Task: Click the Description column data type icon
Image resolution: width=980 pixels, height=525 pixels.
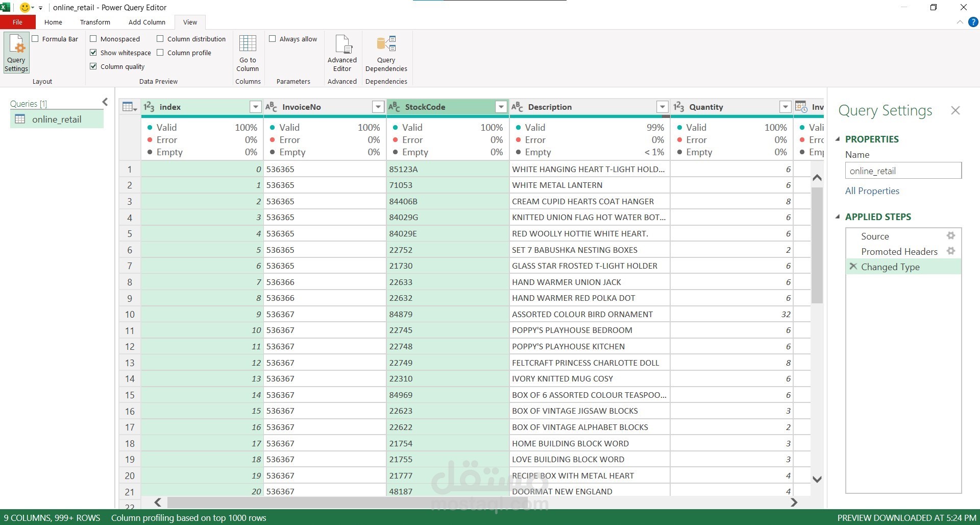Action: click(517, 107)
